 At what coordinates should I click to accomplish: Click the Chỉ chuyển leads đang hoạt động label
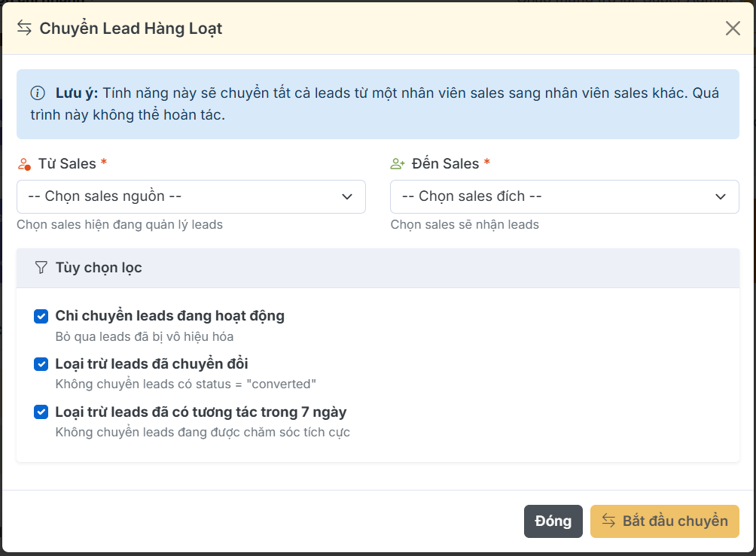169,316
